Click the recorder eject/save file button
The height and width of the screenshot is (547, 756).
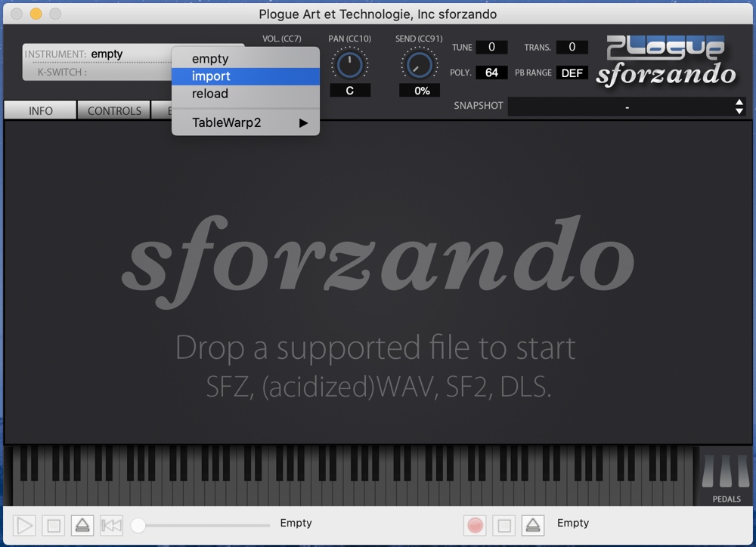click(533, 525)
